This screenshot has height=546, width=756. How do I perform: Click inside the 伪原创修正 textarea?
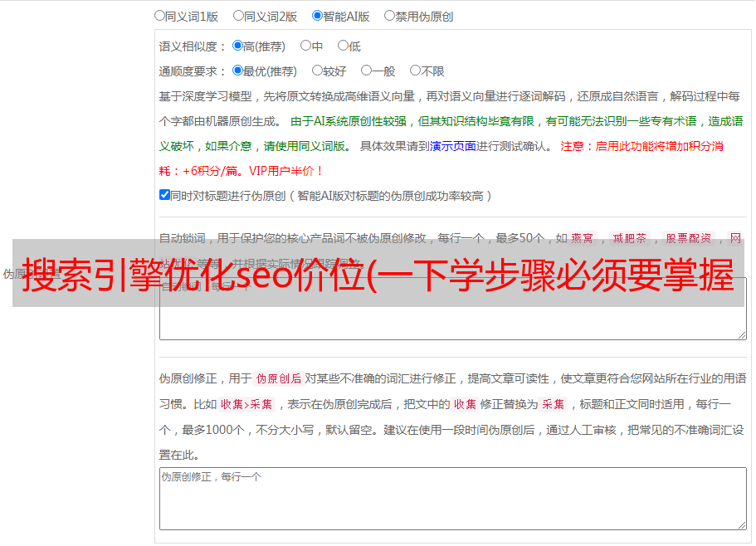coord(453,499)
